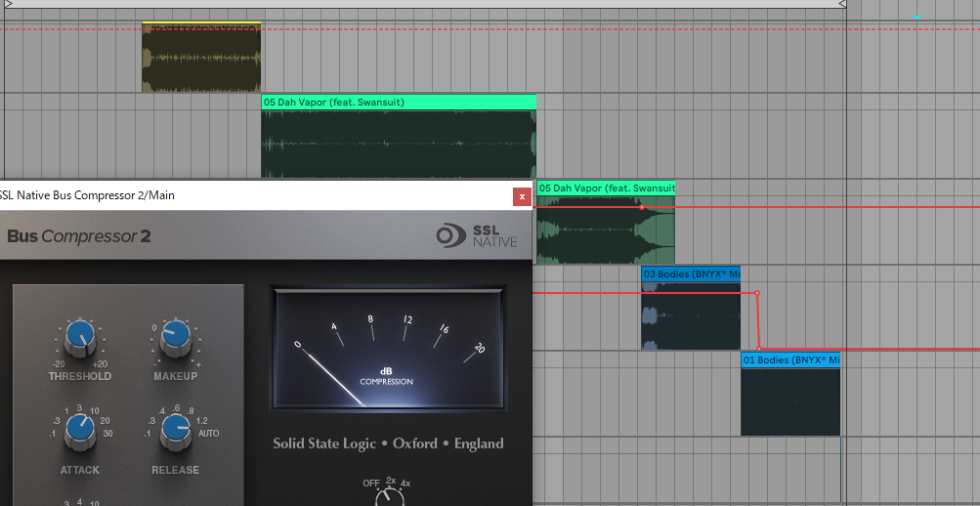The height and width of the screenshot is (506, 980).
Task: Click the 01 Bodies clip body
Action: [790, 401]
